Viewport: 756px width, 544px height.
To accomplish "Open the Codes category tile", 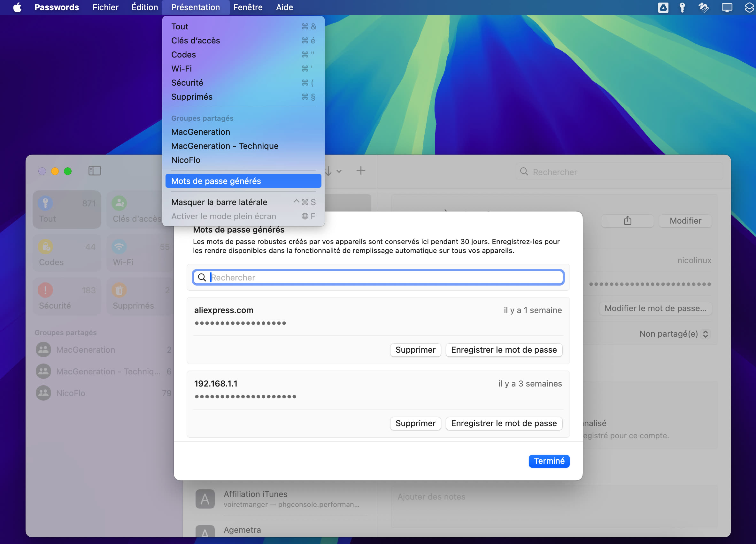I will (67, 253).
